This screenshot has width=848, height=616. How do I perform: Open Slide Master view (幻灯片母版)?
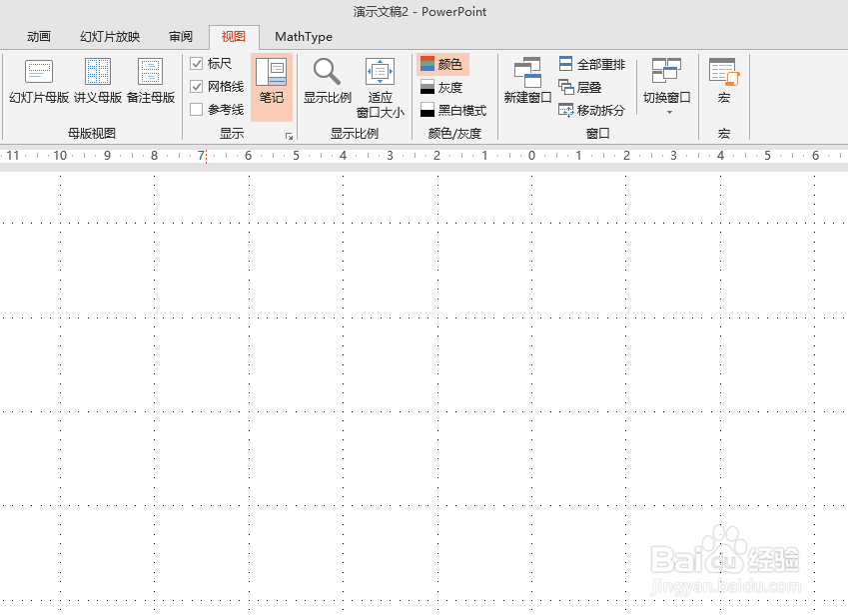click(38, 85)
